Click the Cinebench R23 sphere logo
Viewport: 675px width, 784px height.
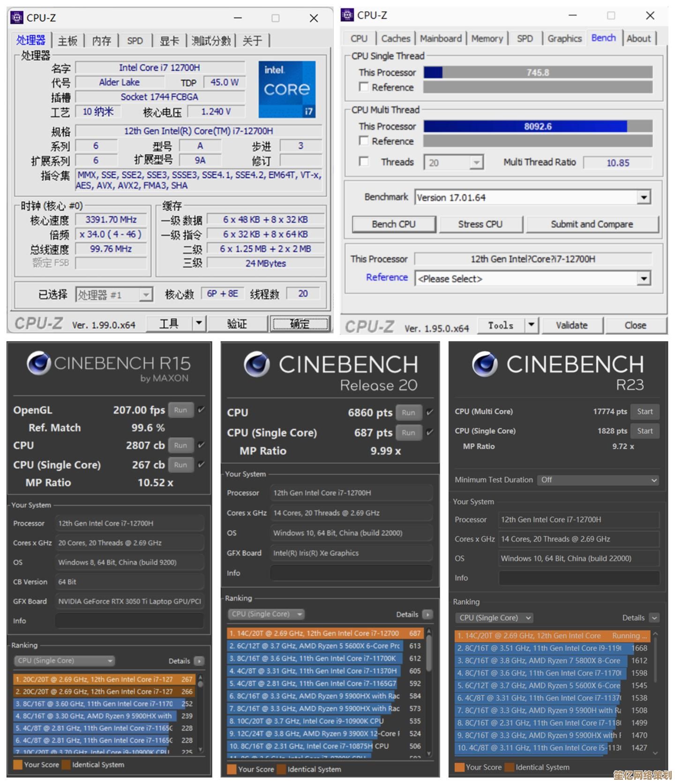485,364
